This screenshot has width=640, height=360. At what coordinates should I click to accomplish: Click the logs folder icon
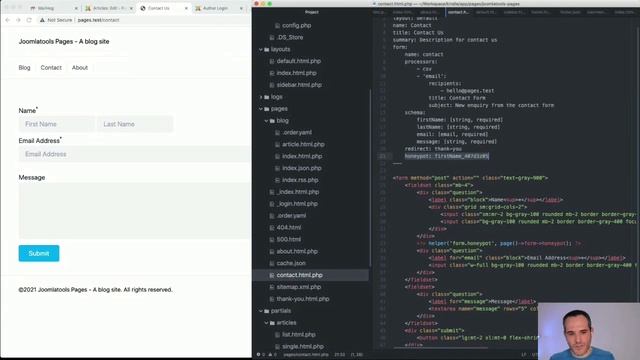tap(267, 97)
